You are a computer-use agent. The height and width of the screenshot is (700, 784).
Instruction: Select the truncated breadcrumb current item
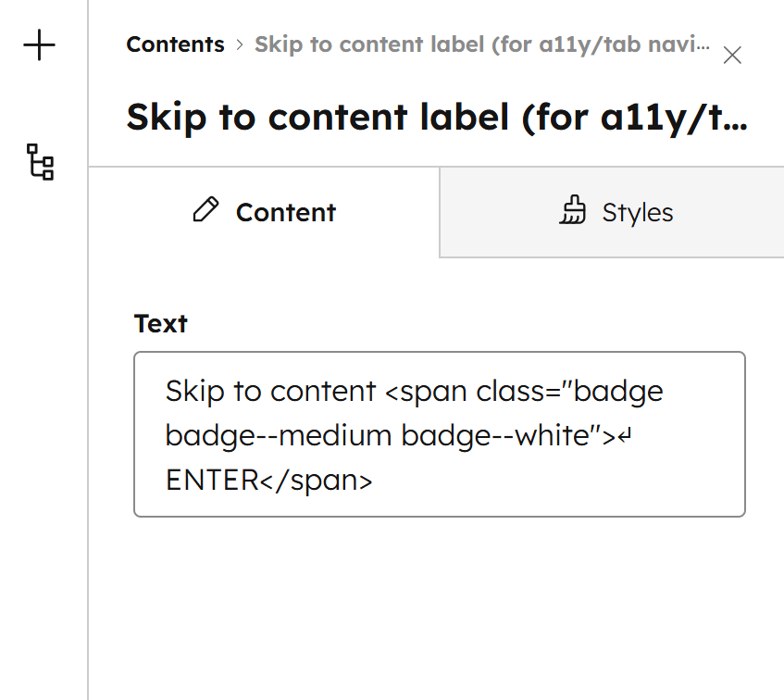(482, 44)
